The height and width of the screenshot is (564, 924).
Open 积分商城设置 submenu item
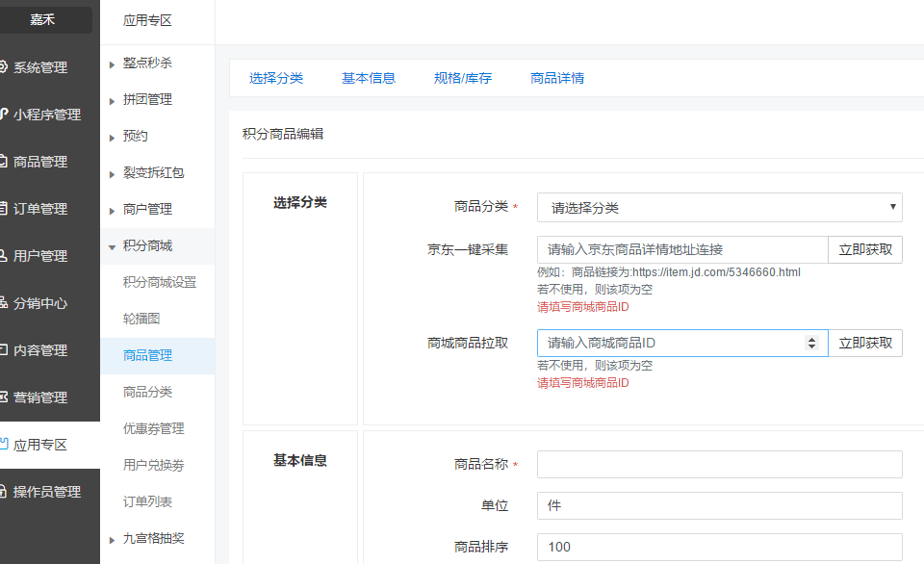click(x=159, y=282)
